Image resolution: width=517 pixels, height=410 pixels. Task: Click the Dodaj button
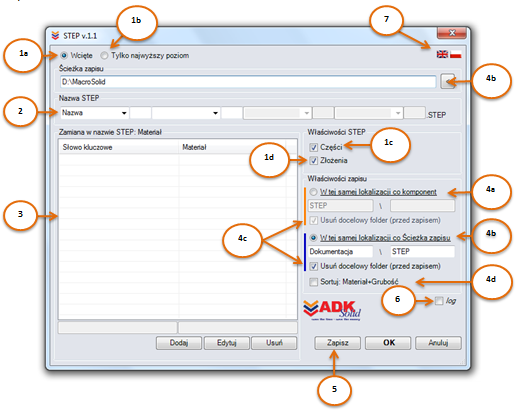tap(179, 343)
